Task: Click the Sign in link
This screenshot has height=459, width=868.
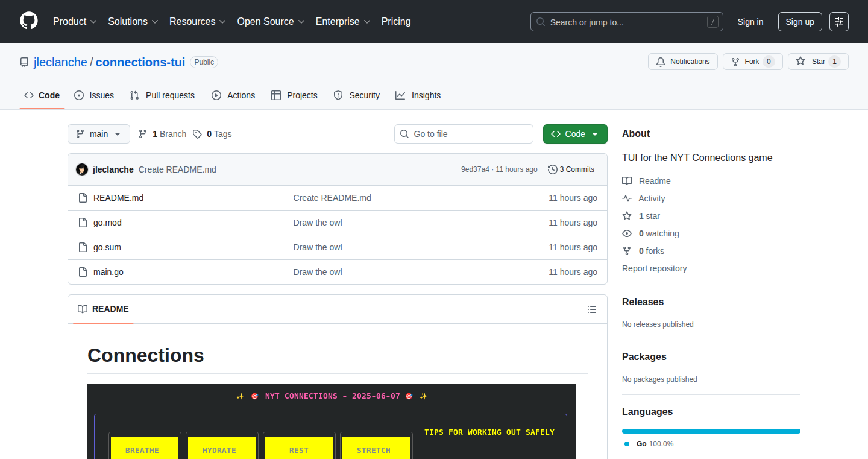Action: 750,22
